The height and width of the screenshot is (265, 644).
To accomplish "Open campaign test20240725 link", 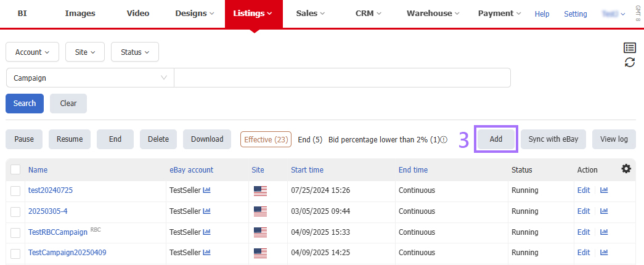I will point(51,190).
